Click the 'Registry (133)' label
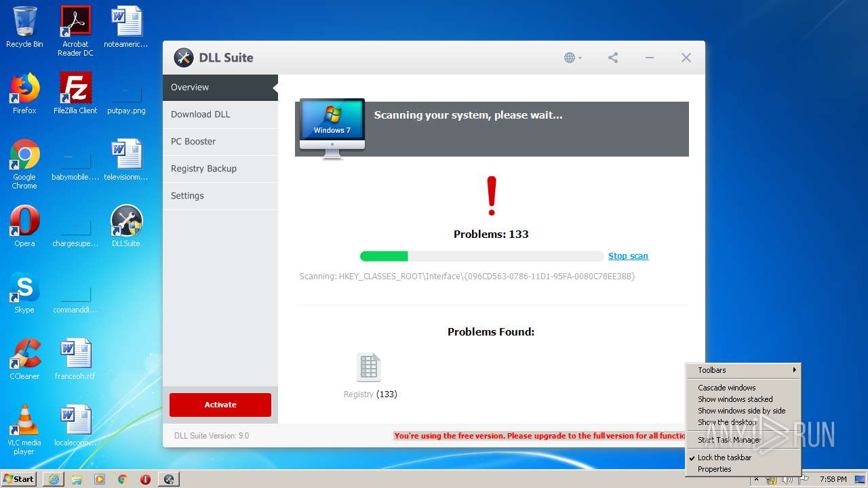The image size is (868, 488). (x=370, y=394)
